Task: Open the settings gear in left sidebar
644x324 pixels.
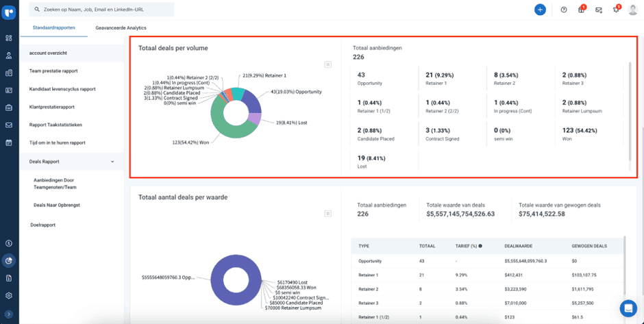Action: click(9, 295)
